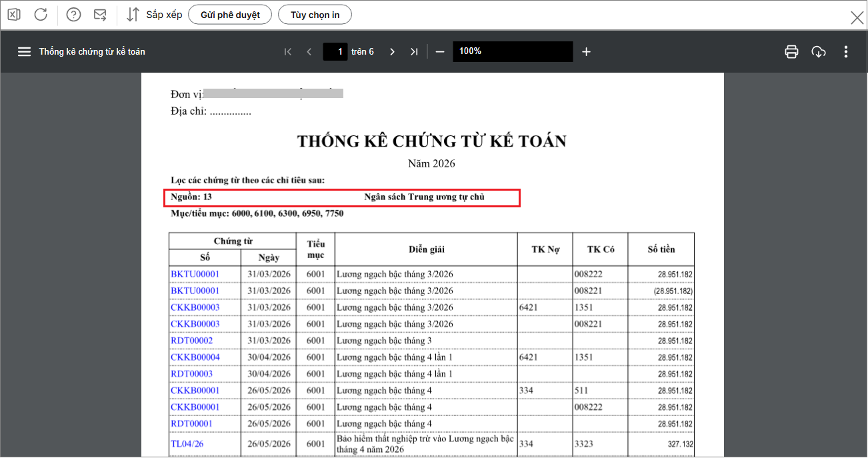The image size is (868, 458).
Task: Open voucher CKKB00001 with TK Nợ 334
Action: pyautogui.click(x=195, y=391)
